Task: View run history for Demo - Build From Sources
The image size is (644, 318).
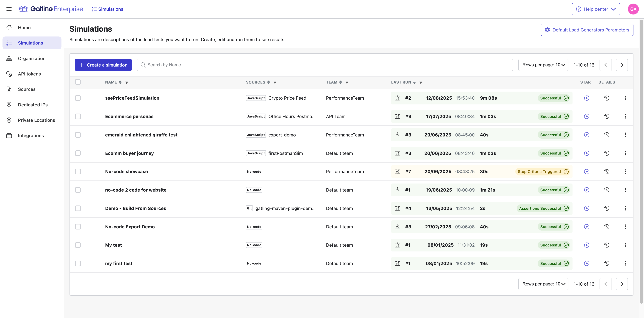Action: click(x=607, y=208)
